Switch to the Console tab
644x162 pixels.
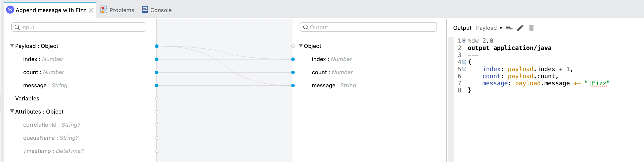pos(161,10)
